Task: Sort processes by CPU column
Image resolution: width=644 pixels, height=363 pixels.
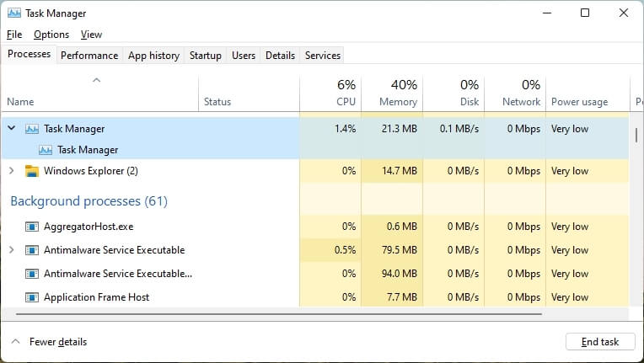Action: 330,93
